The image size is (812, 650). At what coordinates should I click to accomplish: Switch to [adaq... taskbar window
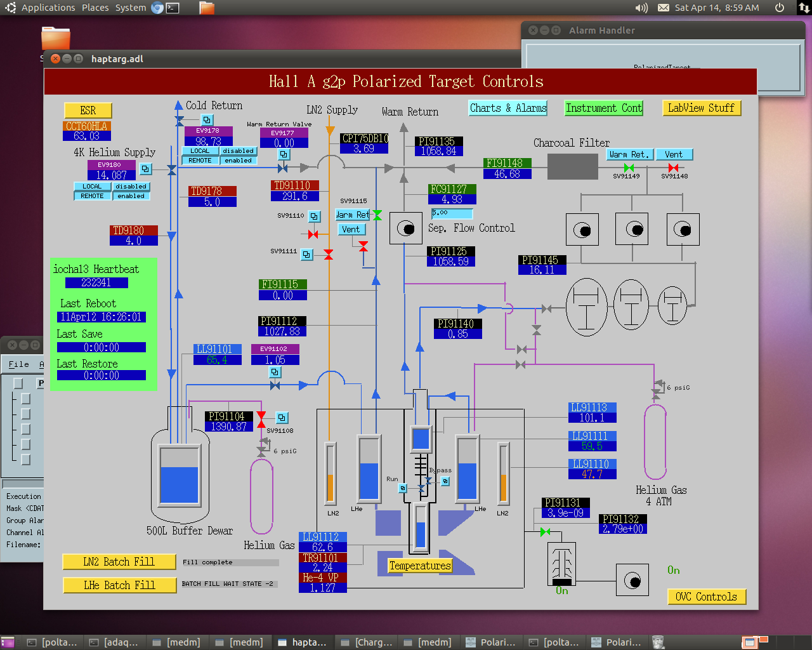114,642
